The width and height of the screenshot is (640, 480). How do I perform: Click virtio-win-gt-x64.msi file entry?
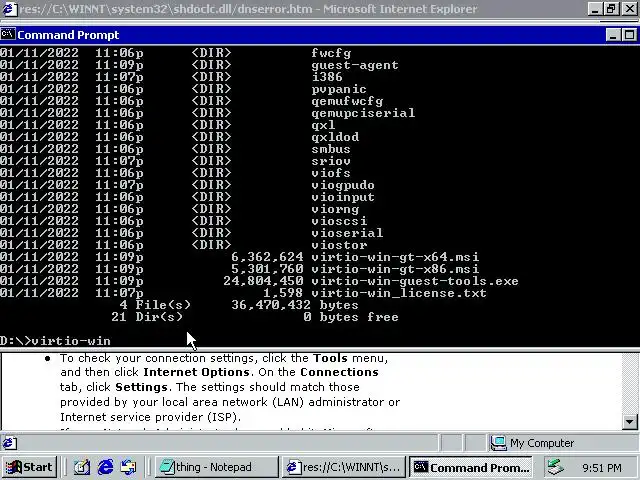(x=395, y=257)
